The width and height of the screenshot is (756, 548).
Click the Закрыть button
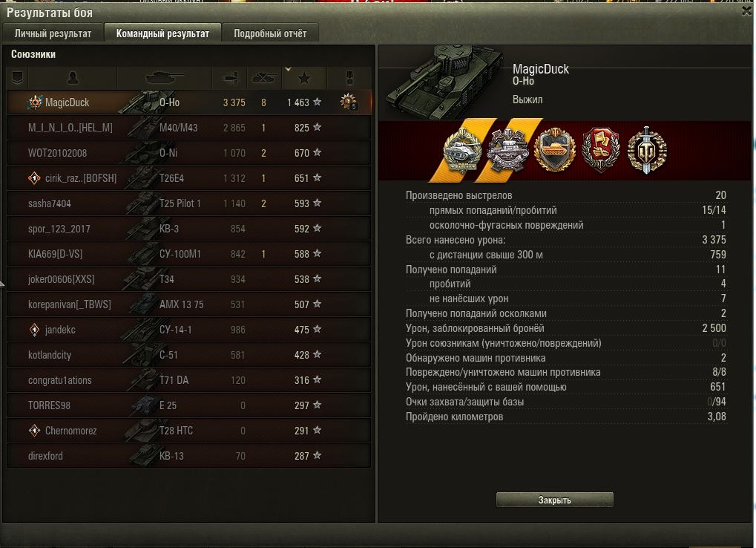tap(554, 500)
